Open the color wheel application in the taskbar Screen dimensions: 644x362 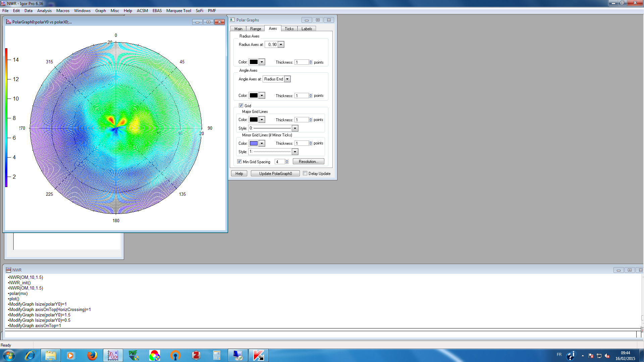pyautogui.click(x=154, y=355)
